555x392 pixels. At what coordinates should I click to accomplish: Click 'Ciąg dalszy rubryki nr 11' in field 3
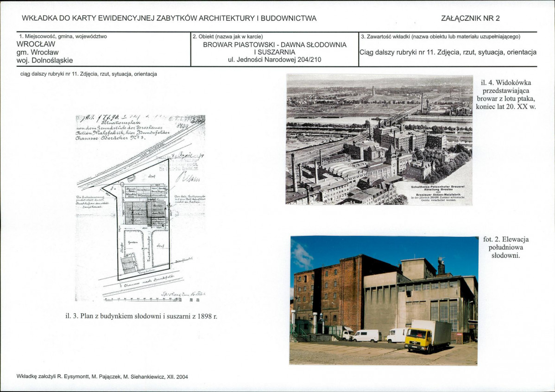pos(448,52)
